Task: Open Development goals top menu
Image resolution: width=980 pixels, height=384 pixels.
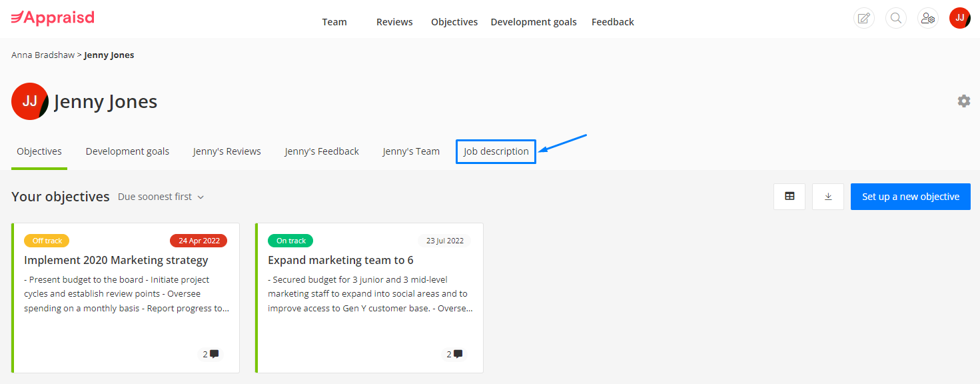Action: point(534,22)
